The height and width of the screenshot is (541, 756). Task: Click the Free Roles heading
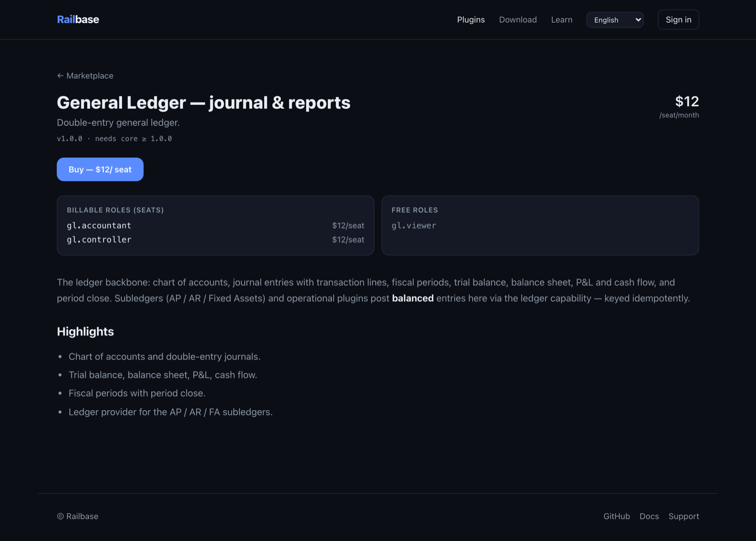(x=415, y=210)
